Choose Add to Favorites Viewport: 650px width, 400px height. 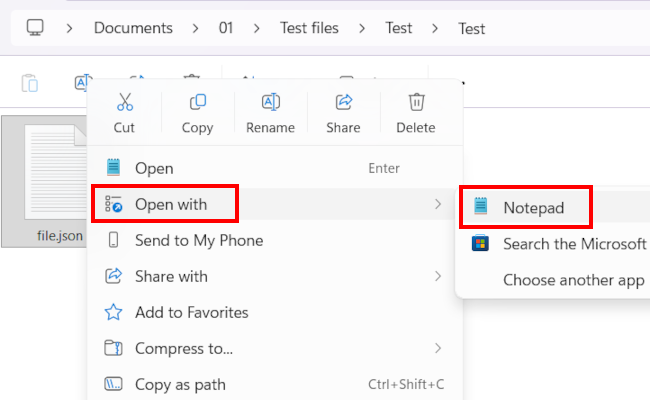[275, 313]
